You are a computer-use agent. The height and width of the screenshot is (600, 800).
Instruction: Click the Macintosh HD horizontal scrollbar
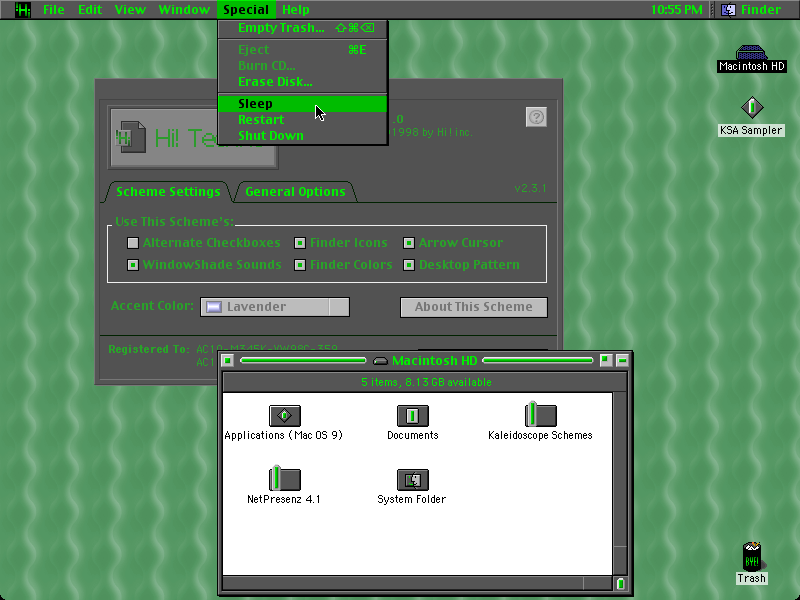(x=417, y=583)
